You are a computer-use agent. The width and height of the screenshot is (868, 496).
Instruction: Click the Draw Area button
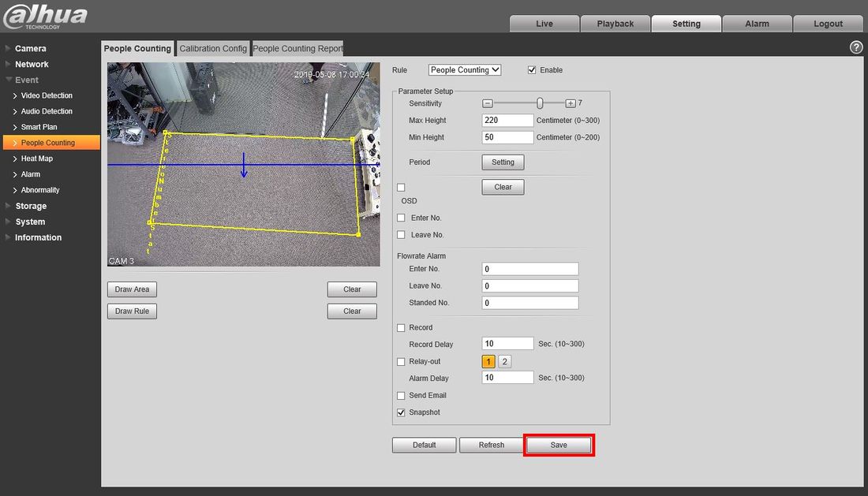point(132,289)
